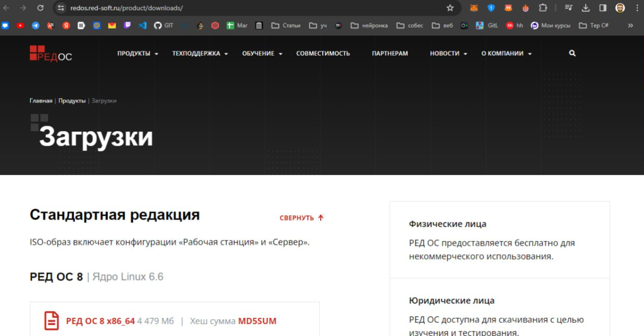This screenshot has height=336, width=644.
Task: Reload the page with the refresh icon
Action: 41,8
